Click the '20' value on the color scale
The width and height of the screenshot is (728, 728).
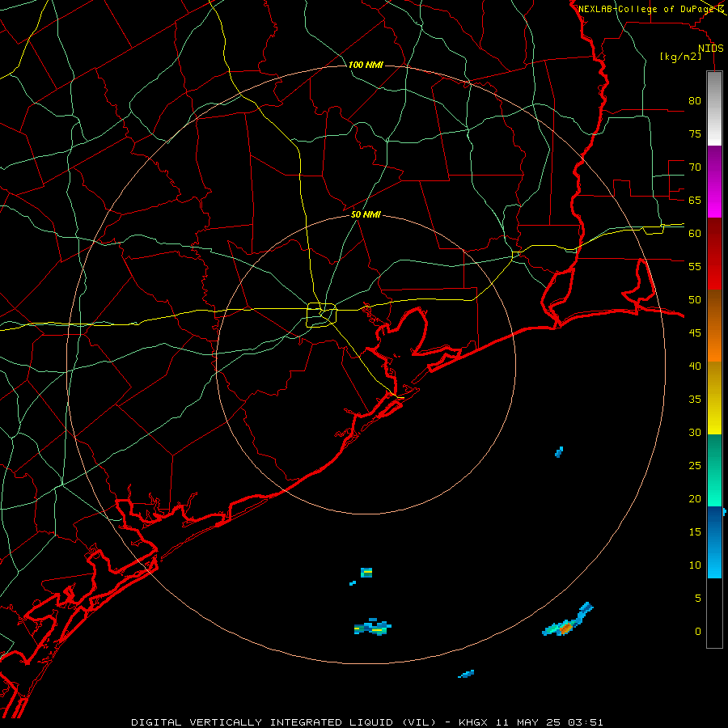pos(695,498)
